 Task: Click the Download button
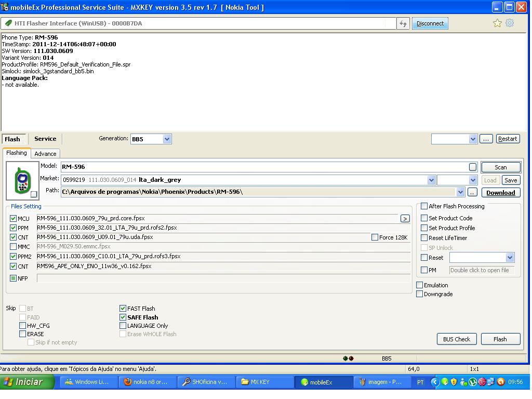[500, 193]
